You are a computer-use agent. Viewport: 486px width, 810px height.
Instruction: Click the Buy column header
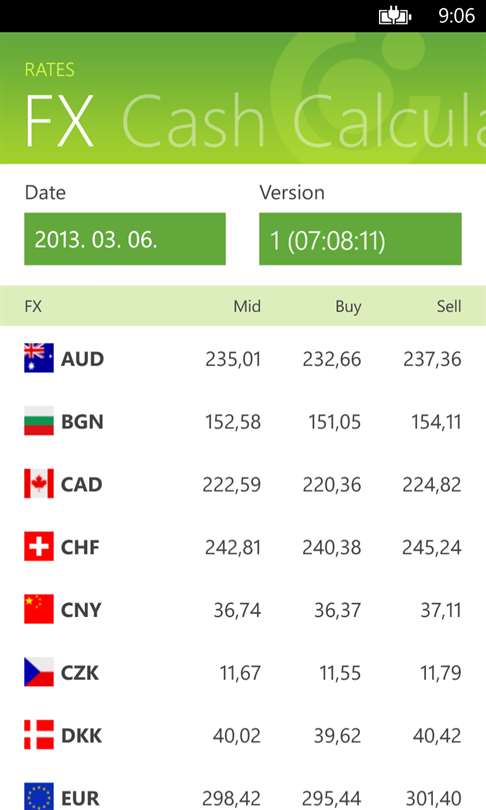348,307
